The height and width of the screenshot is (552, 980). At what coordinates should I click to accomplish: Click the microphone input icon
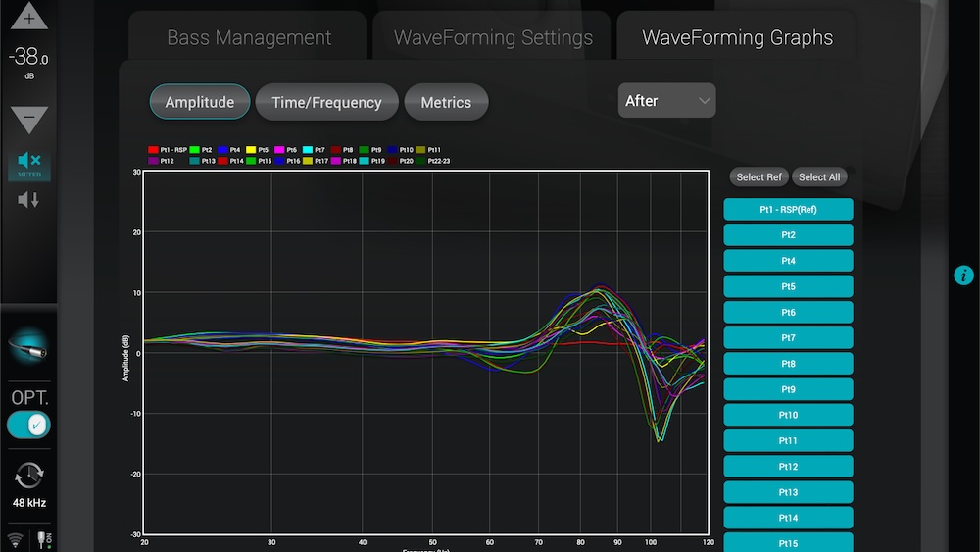pos(28,347)
